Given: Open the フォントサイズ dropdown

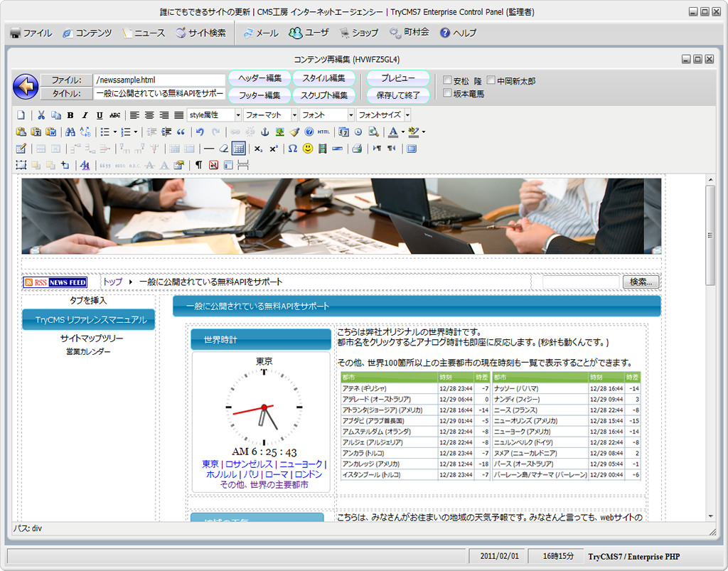Looking at the screenshot, I should 383,115.
